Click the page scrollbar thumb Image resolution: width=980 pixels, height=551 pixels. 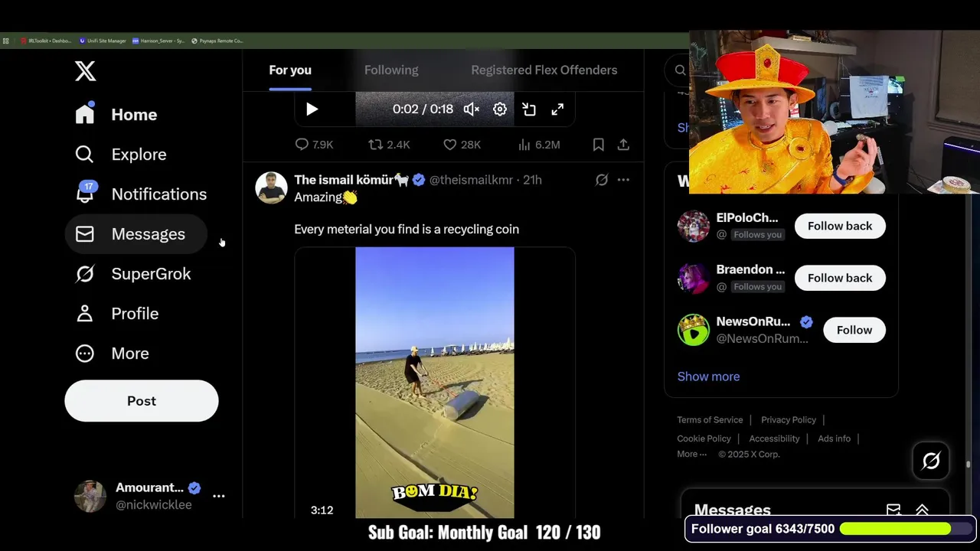[x=968, y=463]
